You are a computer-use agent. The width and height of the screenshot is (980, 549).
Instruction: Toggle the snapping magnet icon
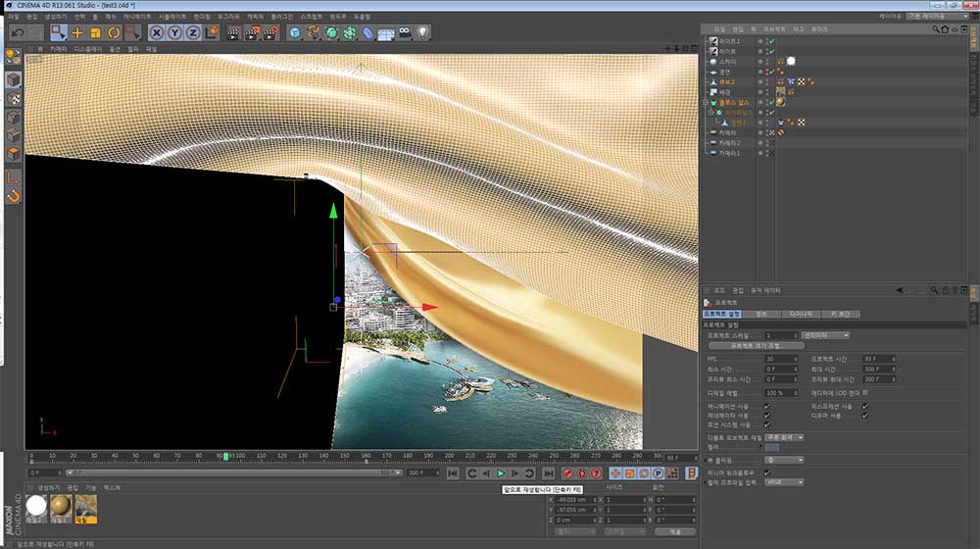13,196
